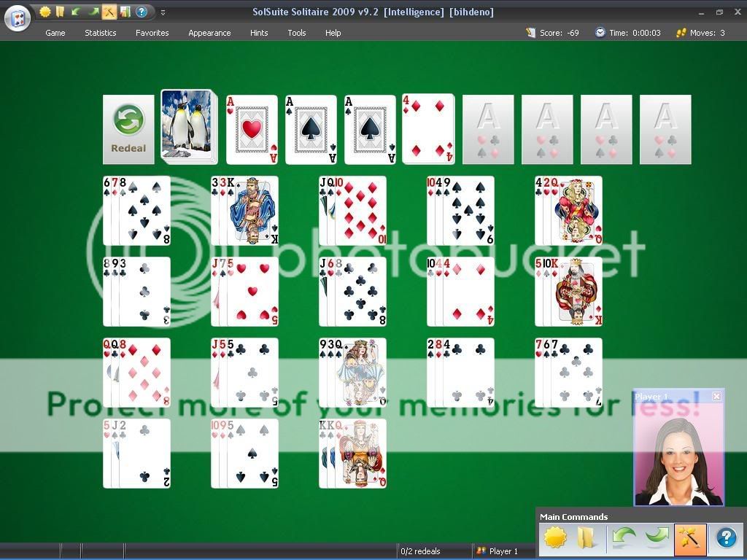Select the 5 of spades card
Image resolution: width=747 pixels, height=560 pixels.
click(x=252, y=454)
